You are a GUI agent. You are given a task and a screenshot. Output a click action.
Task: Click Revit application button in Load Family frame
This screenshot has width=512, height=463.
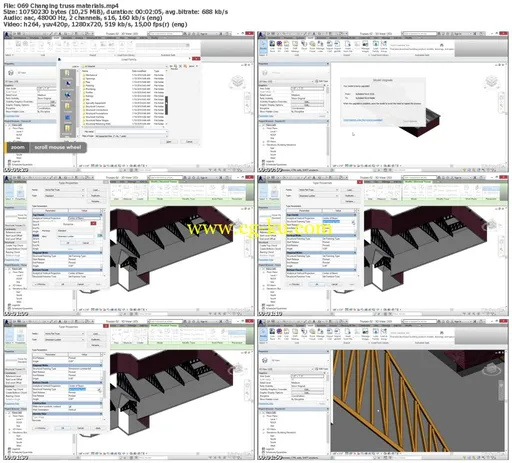point(8,35)
